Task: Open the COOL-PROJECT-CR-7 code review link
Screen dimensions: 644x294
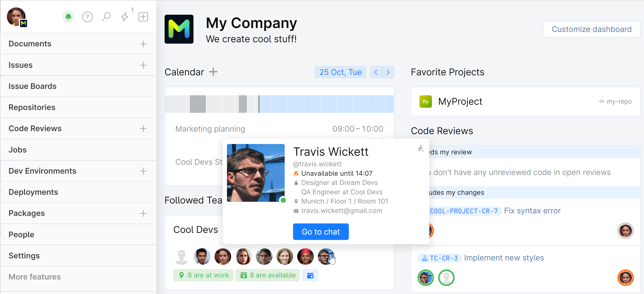Action: tap(464, 211)
